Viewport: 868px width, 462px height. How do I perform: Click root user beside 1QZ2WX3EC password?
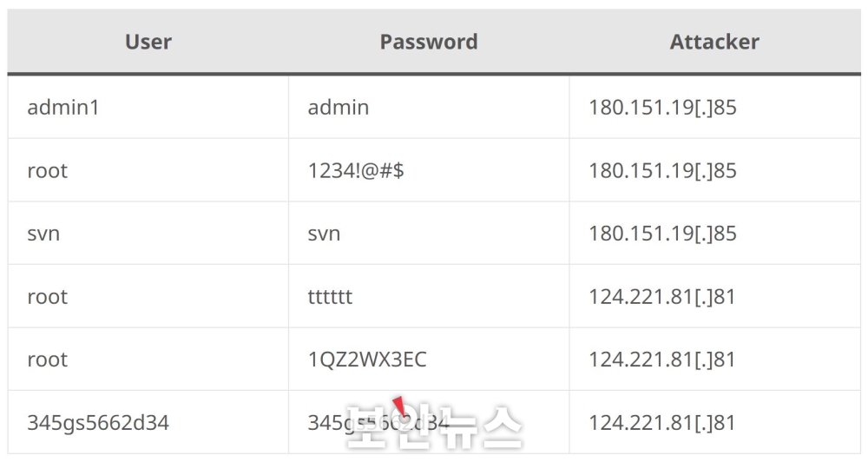point(148,359)
